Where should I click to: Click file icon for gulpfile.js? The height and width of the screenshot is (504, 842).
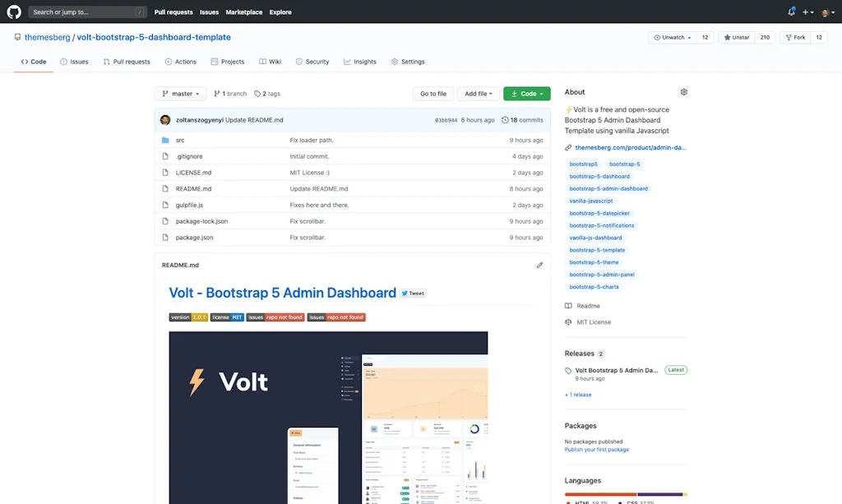[165, 205]
